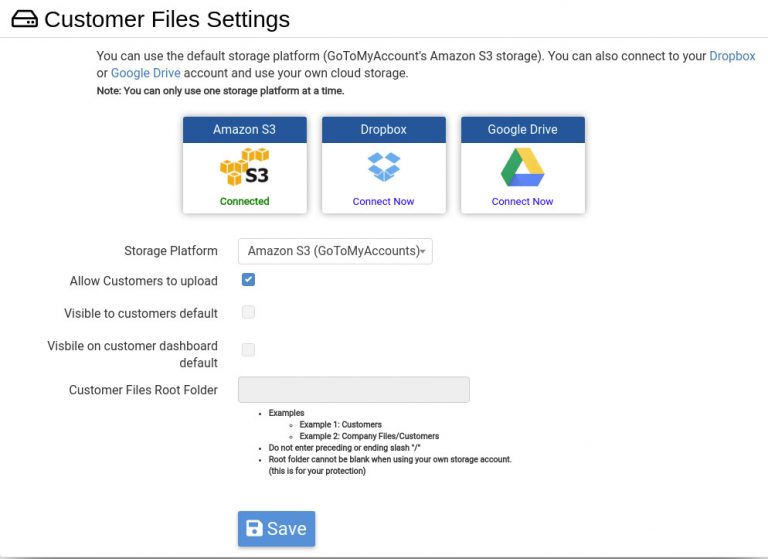Click the Visible to customers default label
This screenshot has height=559, width=768.
coord(141,313)
